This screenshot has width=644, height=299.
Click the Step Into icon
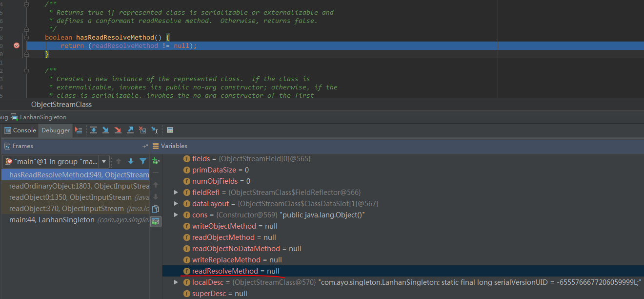[105, 130]
